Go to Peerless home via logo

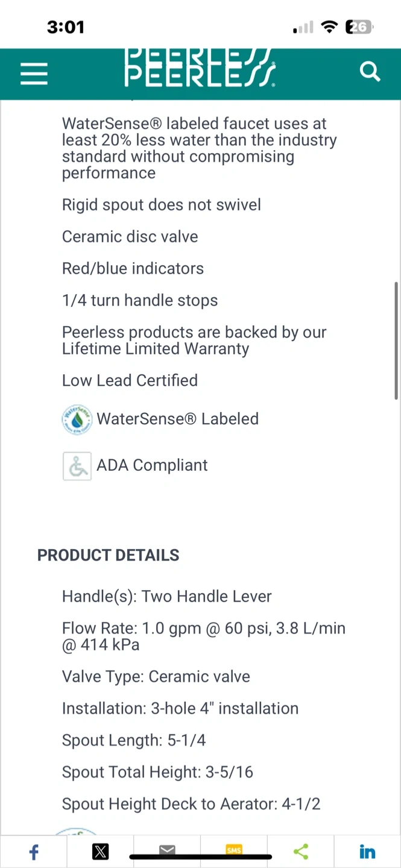point(200,68)
